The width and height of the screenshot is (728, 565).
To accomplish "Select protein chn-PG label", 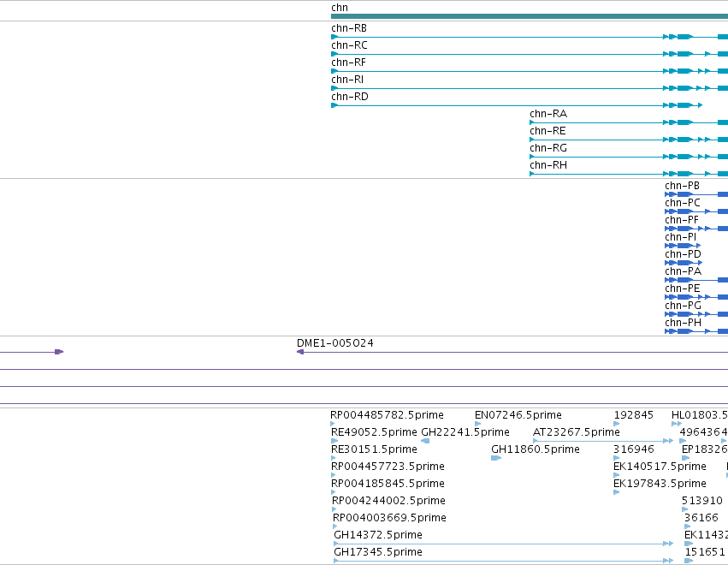I will (683, 306).
